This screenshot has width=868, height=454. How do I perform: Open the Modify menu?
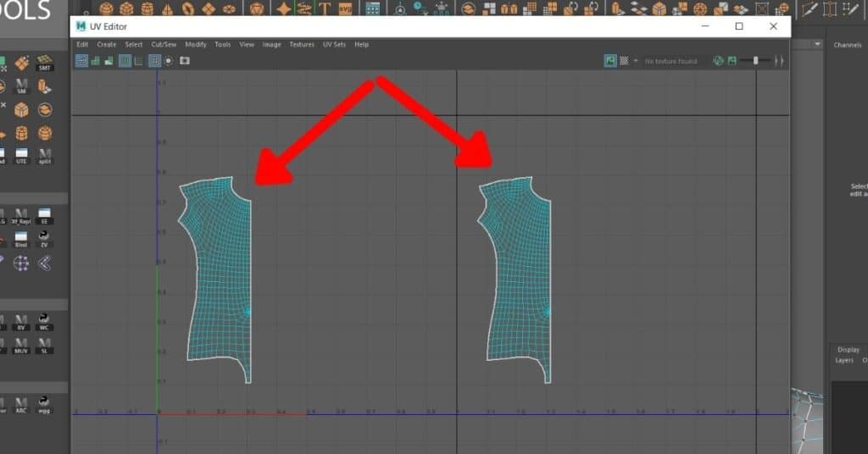(x=196, y=44)
